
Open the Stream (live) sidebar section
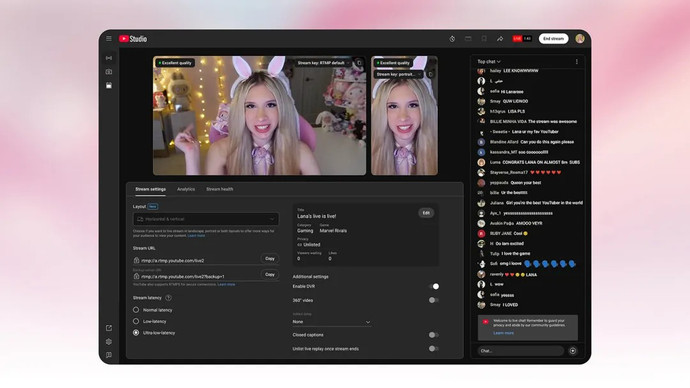(x=109, y=58)
